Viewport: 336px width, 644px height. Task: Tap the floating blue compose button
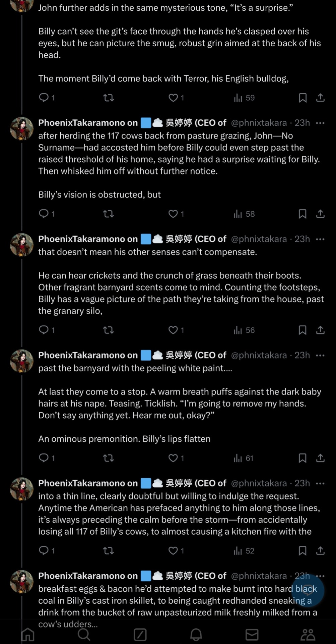(308, 590)
